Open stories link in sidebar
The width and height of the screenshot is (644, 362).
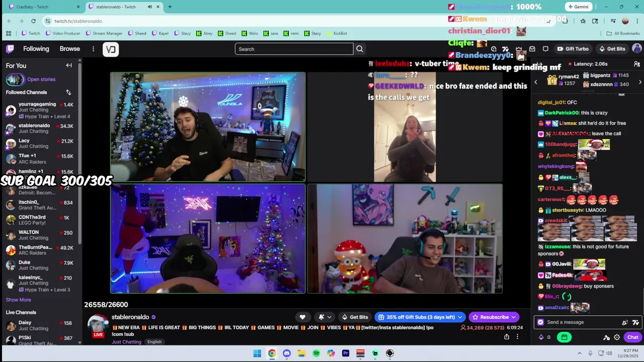[x=41, y=79]
